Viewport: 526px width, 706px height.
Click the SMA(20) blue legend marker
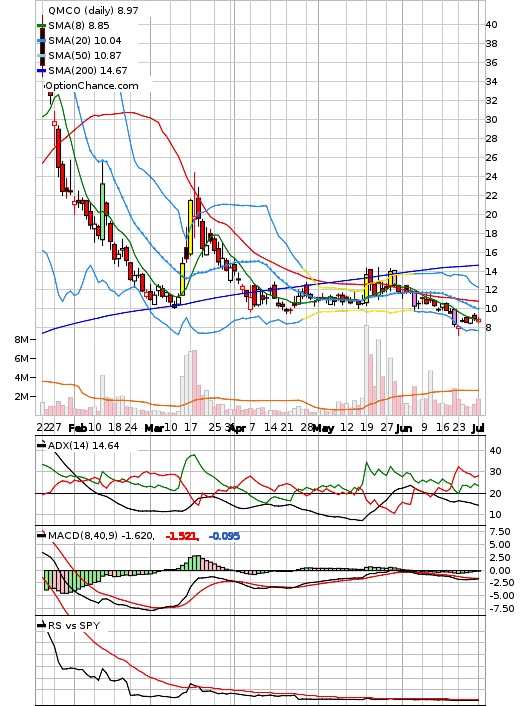click(41, 41)
